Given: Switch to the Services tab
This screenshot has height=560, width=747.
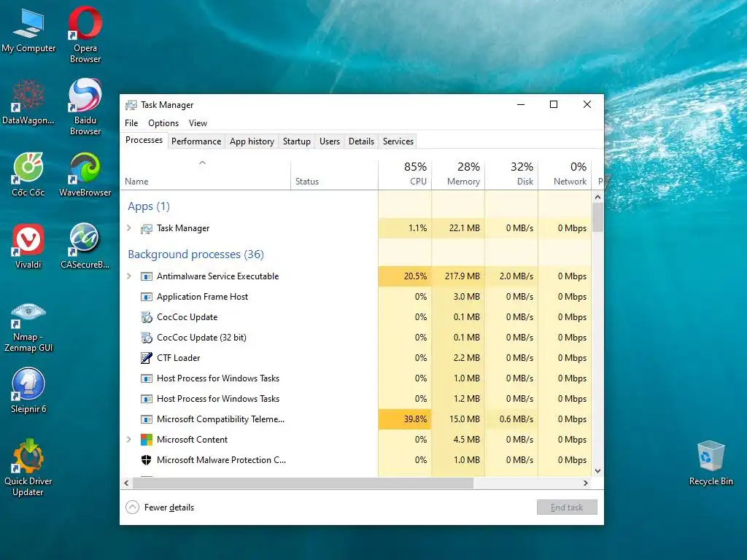Looking at the screenshot, I should tap(398, 141).
